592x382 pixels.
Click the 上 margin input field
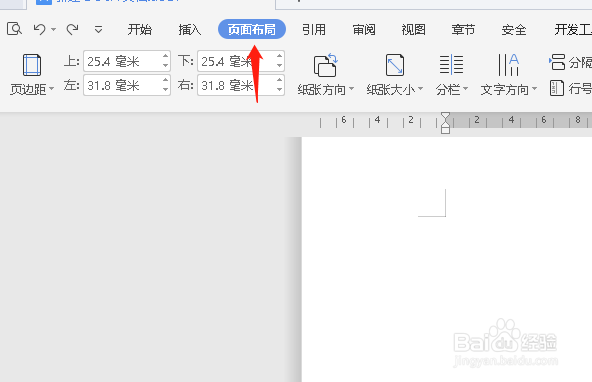point(122,61)
